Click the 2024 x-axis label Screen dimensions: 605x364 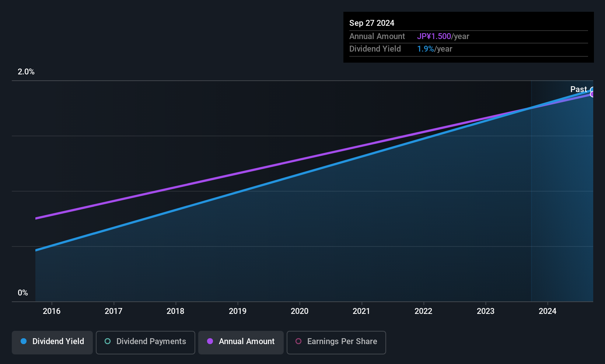pos(548,311)
